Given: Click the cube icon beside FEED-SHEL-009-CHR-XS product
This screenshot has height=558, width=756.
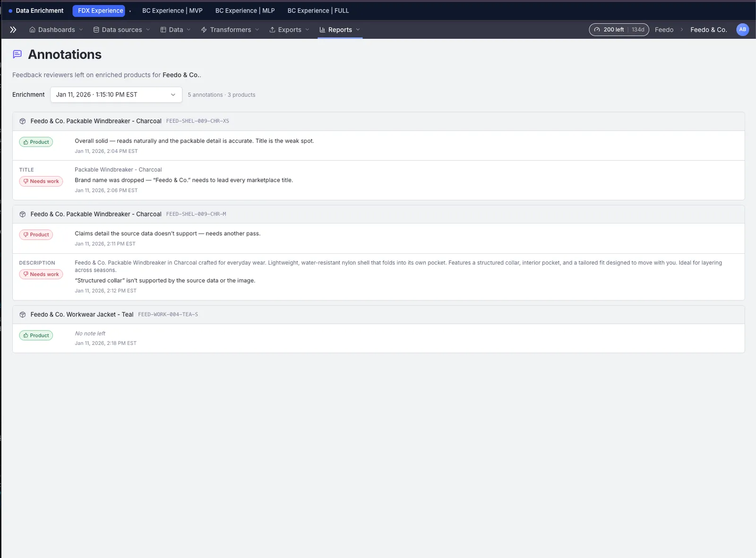Looking at the screenshot, I should (23, 121).
